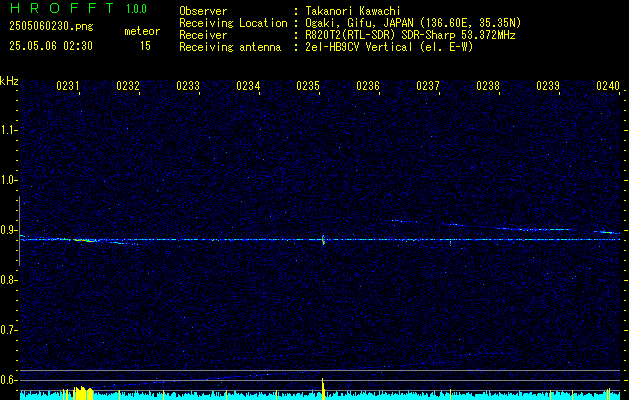
Task: Click the 0238 time marker
Action: 488,86
